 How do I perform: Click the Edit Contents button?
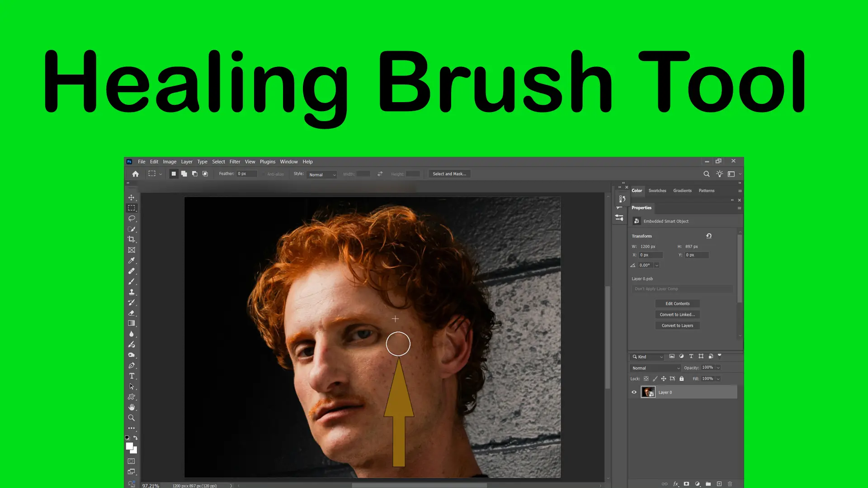click(x=678, y=304)
